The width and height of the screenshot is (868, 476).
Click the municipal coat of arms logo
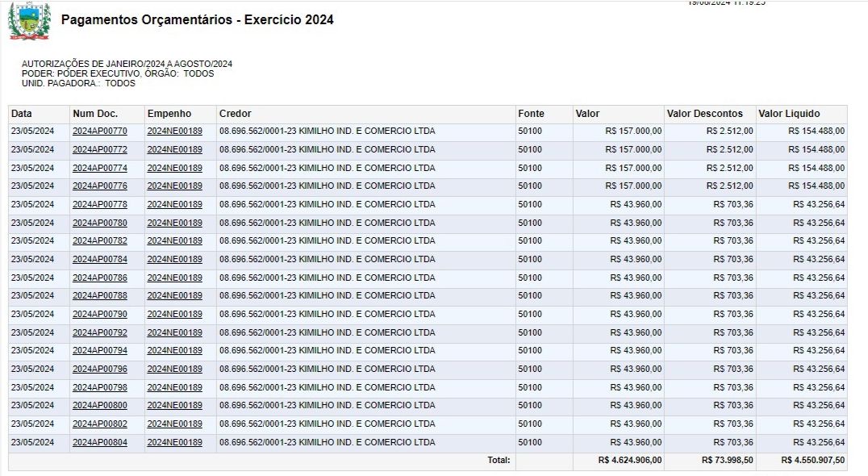[29, 21]
